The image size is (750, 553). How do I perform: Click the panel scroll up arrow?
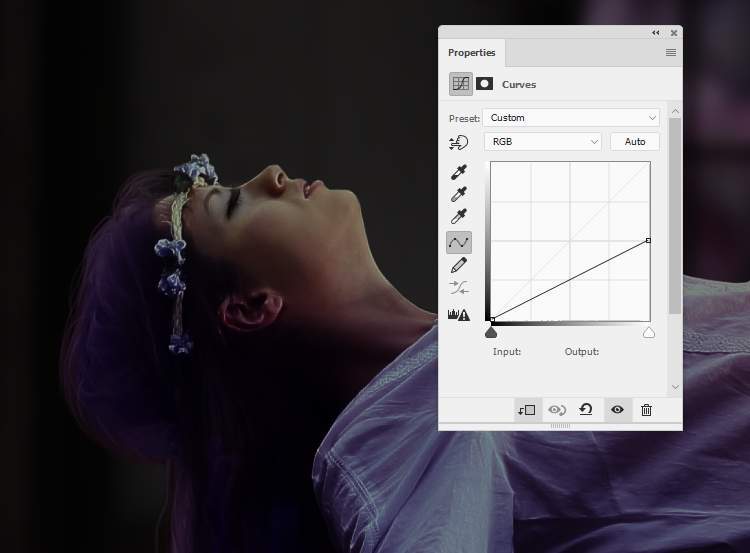(675, 111)
